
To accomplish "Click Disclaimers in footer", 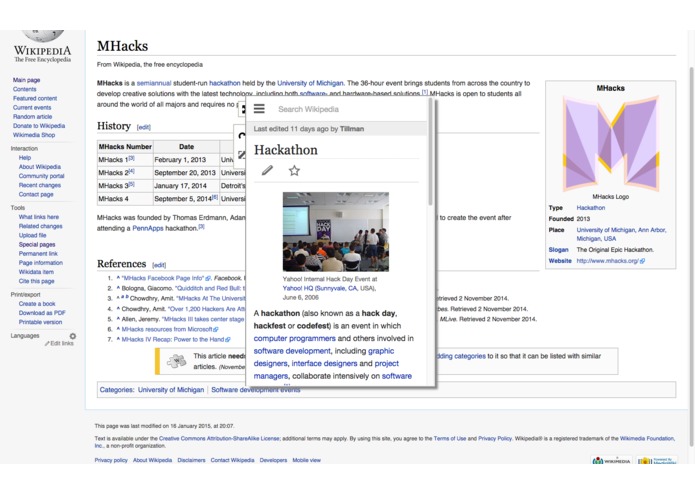I will click(191, 460).
